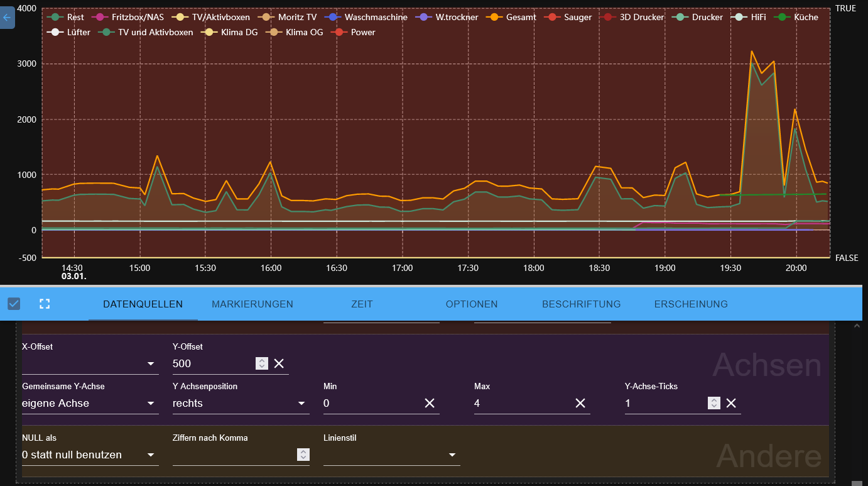Switch to the MARKIERUNGEN tab

pos(252,304)
